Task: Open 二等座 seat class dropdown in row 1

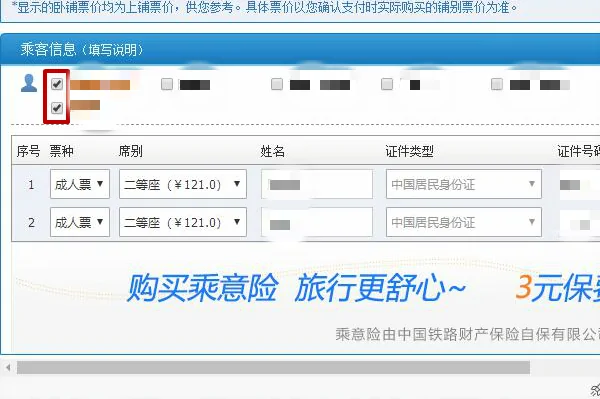Action: click(183, 184)
